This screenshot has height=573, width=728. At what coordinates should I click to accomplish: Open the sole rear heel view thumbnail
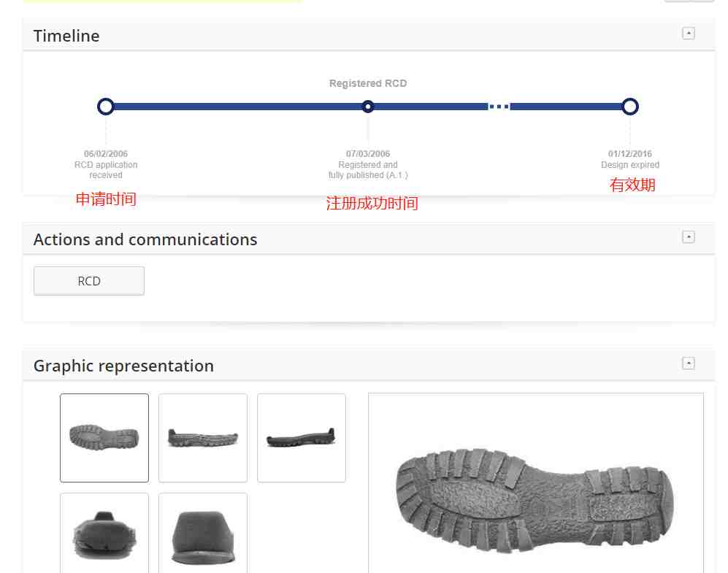point(203,534)
